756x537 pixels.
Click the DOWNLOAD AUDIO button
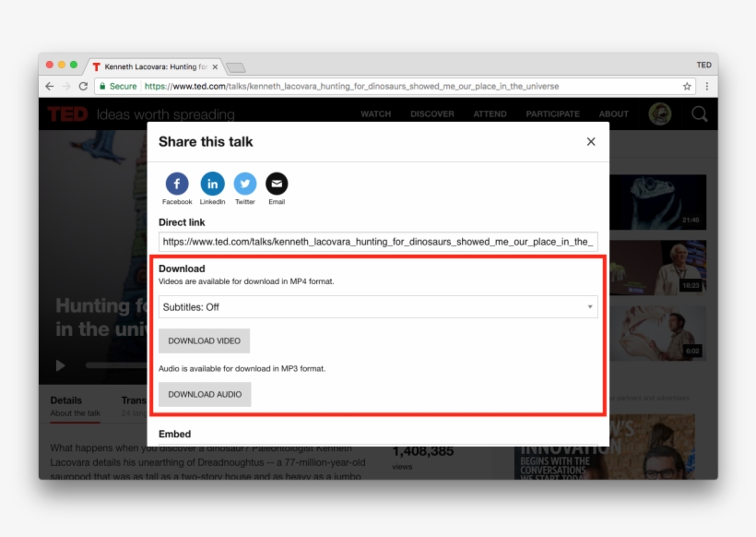click(x=205, y=395)
